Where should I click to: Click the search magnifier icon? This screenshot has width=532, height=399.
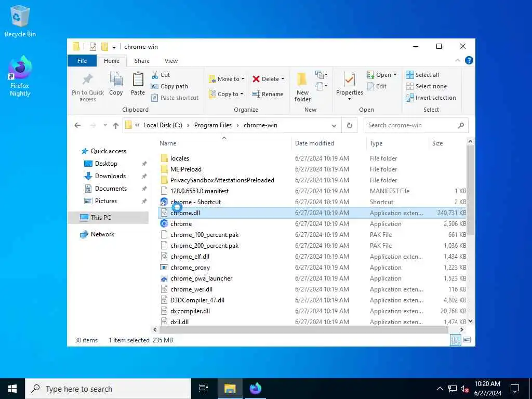pyautogui.click(x=461, y=126)
